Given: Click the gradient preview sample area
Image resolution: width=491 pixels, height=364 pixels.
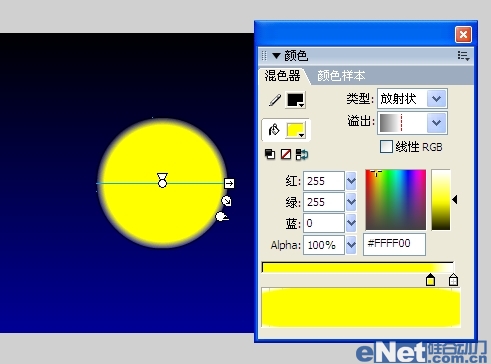Looking at the screenshot, I should pos(361,307).
